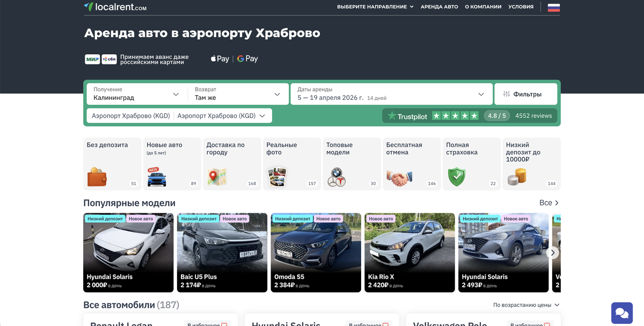This screenshot has width=644, height=326.
Task: Click the 4552 reviews link
Action: 533,116
